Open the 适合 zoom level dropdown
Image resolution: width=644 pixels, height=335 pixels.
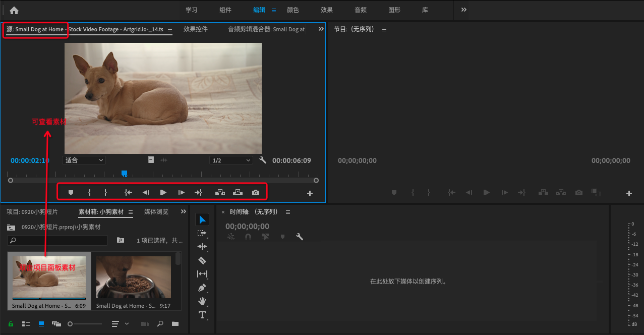tap(84, 160)
